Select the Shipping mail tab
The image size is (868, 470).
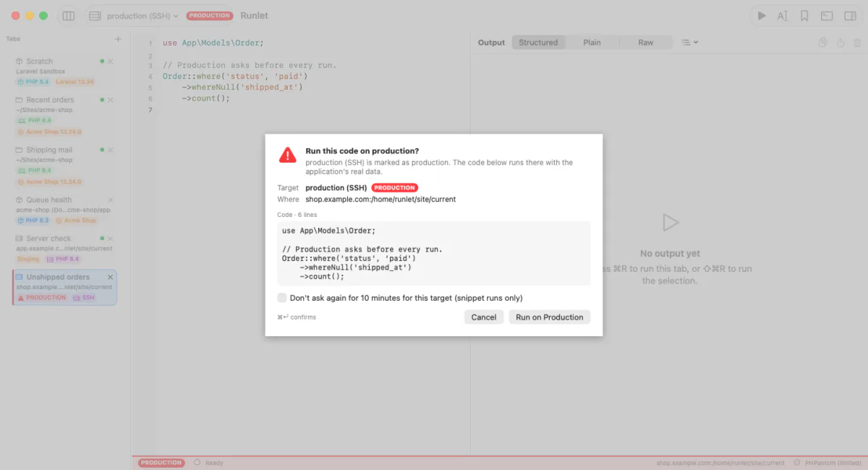pos(65,166)
